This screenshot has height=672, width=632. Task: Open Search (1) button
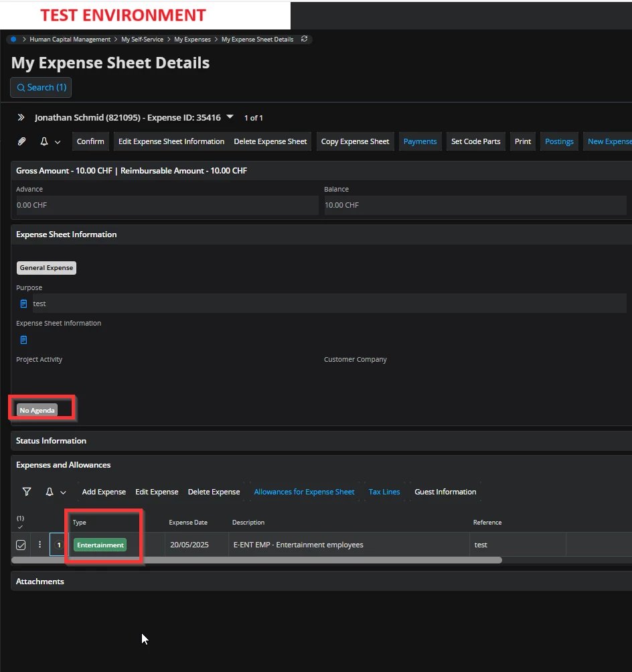coord(41,87)
